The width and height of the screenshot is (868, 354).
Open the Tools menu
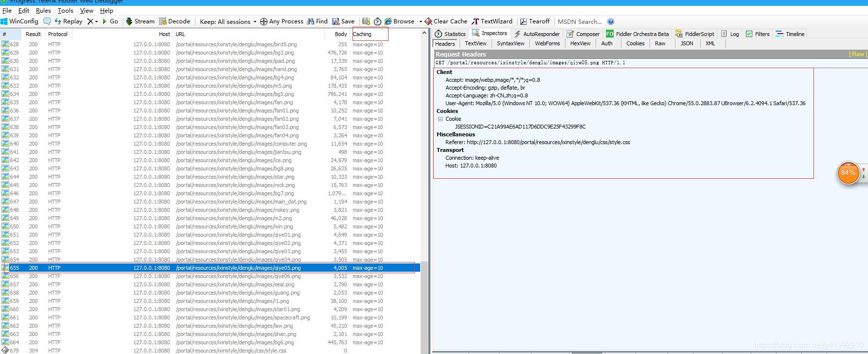pos(65,10)
